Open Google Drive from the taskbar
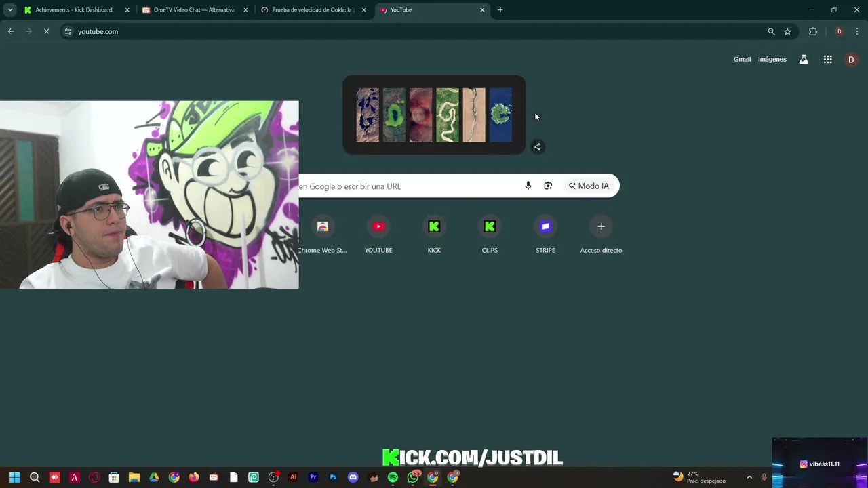 coord(154,477)
